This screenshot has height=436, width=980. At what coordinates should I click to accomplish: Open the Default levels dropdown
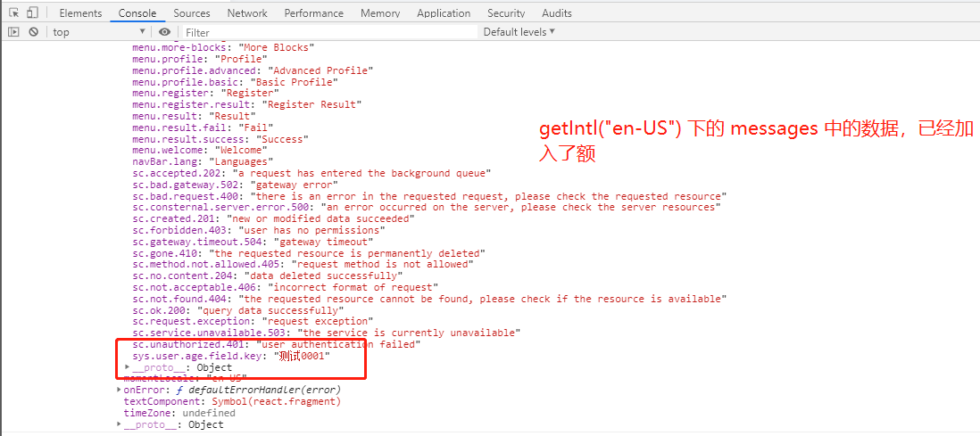(x=519, y=32)
